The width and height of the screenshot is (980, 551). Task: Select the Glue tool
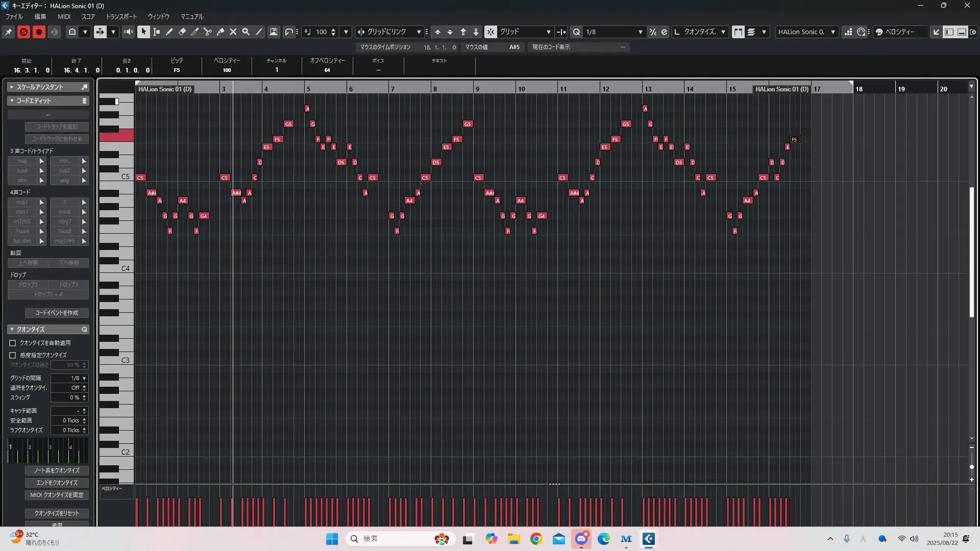[x=220, y=32]
